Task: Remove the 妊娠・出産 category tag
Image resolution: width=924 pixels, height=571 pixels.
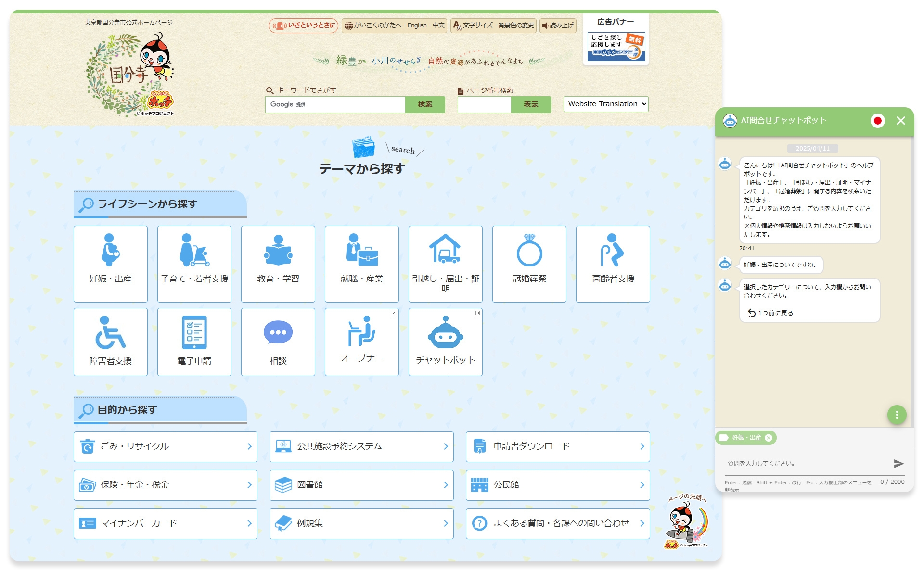Action: [769, 438]
